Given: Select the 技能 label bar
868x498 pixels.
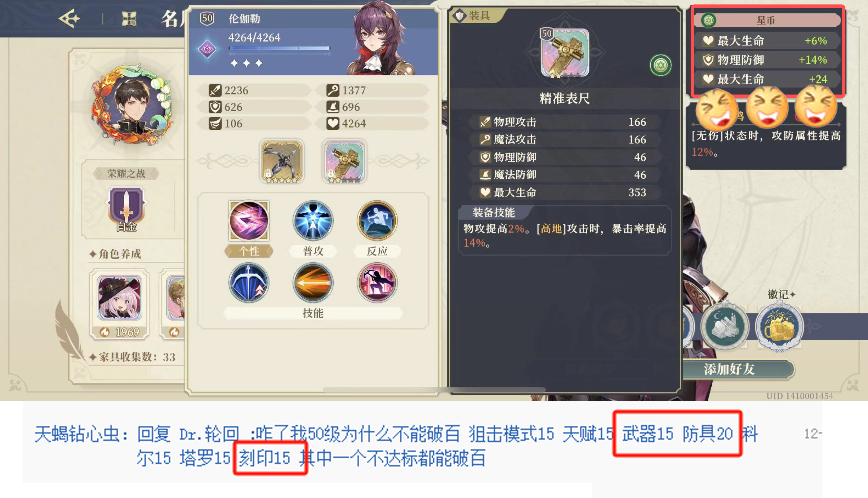Looking at the screenshot, I should click(x=313, y=313).
